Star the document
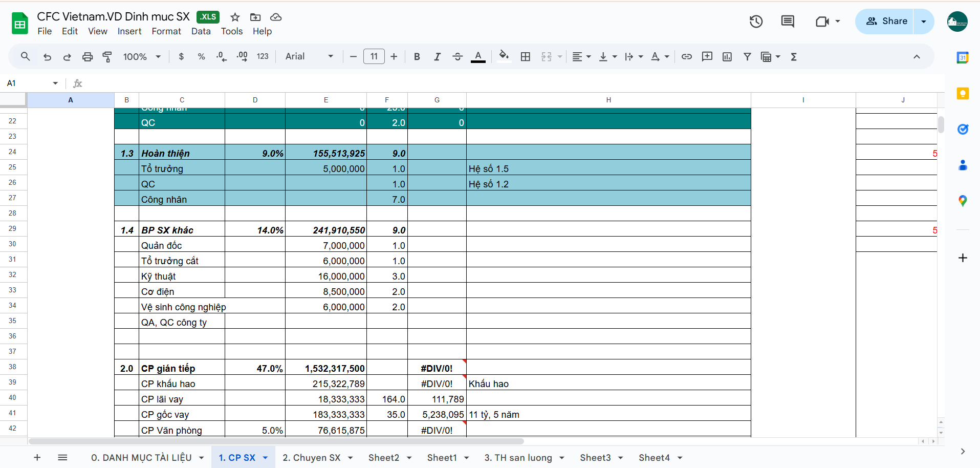 click(x=235, y=17)
